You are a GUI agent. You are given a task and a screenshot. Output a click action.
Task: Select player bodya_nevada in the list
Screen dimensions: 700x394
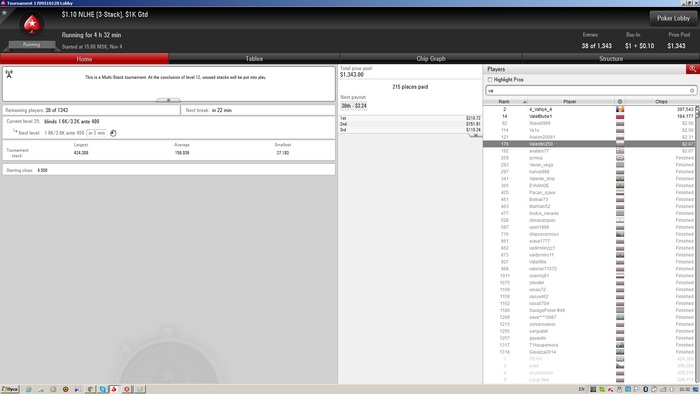(588, 213)
